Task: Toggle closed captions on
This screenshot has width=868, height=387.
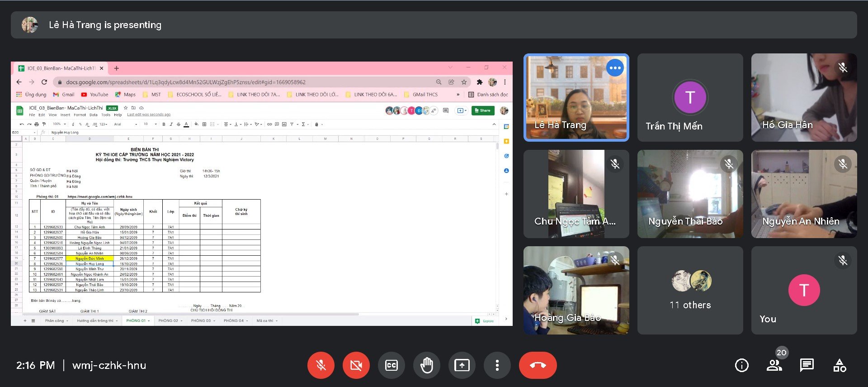Action: [x=391, y=365]
